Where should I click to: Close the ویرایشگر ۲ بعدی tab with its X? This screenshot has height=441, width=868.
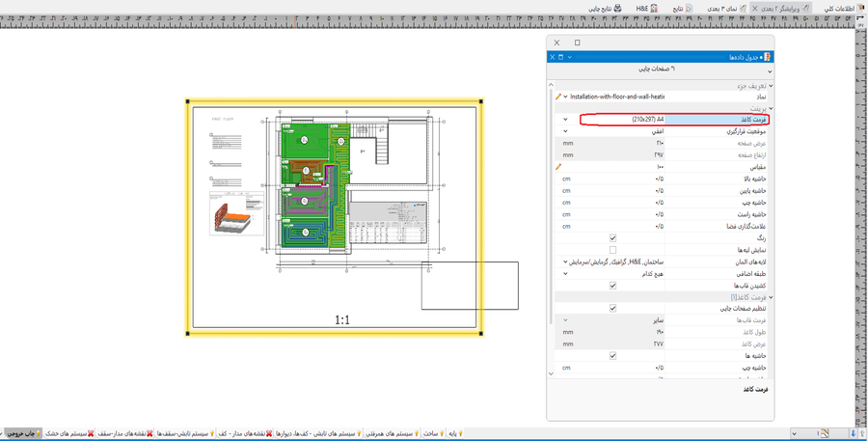point(755,8)
